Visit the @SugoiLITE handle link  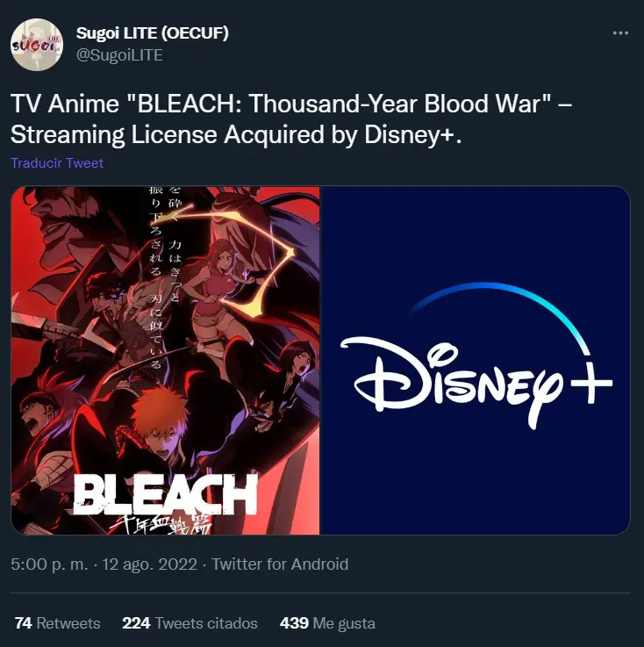point(119,55)
